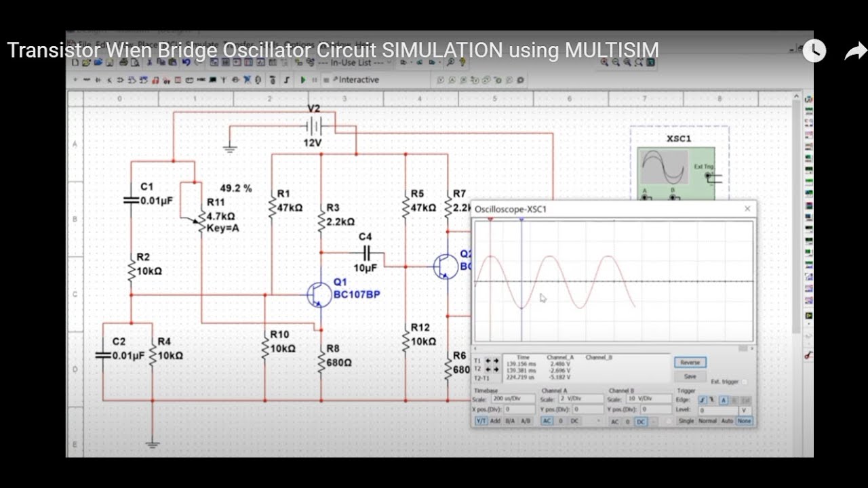The height and width of the screenshot is (488, 868).
Task: Move T1 cursor right with arrow
Action: click(x=496, y=361)
